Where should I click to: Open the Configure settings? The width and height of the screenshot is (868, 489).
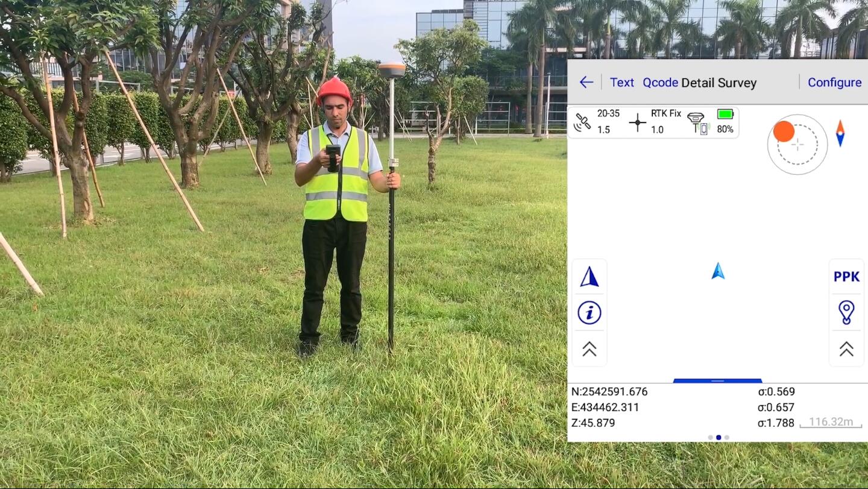click(834, 83)
